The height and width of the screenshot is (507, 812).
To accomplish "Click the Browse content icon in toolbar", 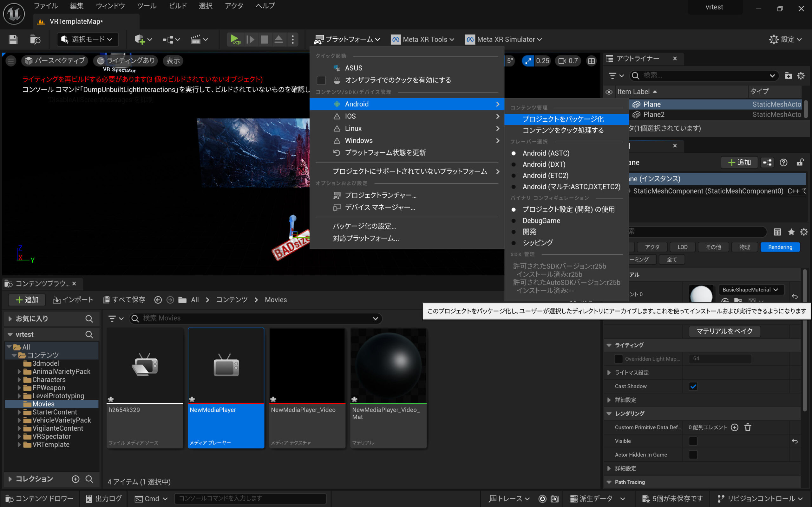I will [x=35, y=40].
